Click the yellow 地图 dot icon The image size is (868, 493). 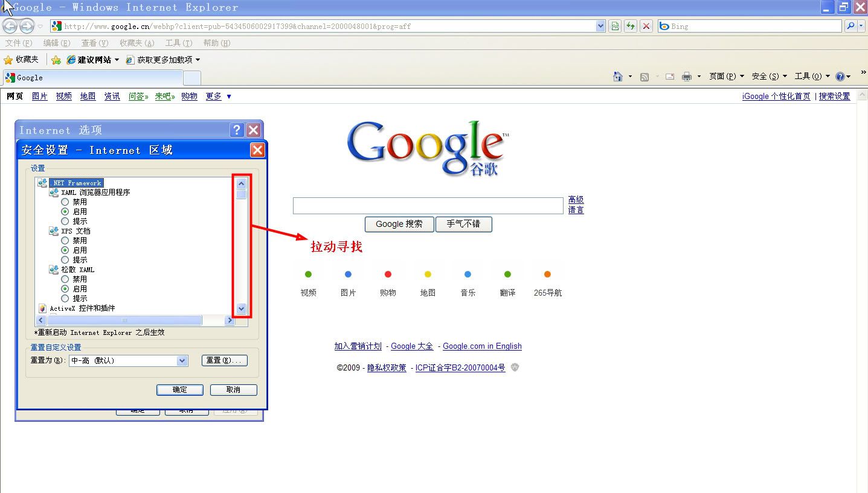tap(428, 274)
